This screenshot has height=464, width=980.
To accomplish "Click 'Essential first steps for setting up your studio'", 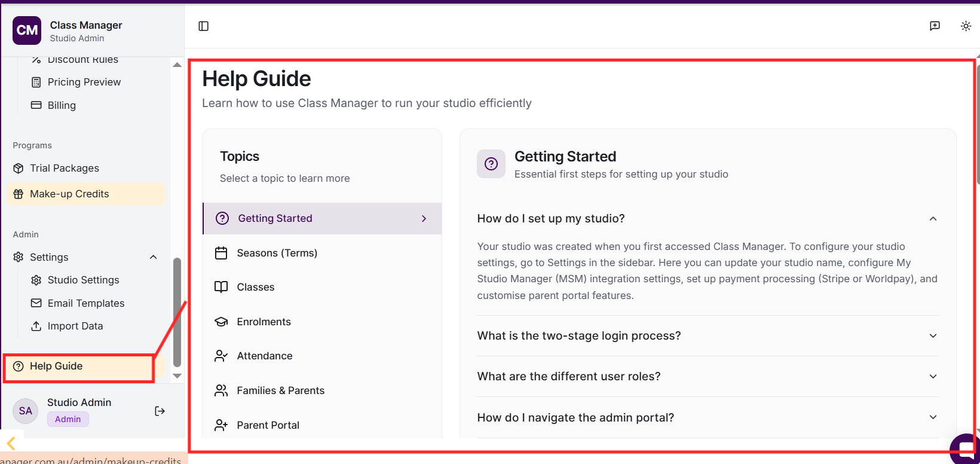I will (621, 175).
